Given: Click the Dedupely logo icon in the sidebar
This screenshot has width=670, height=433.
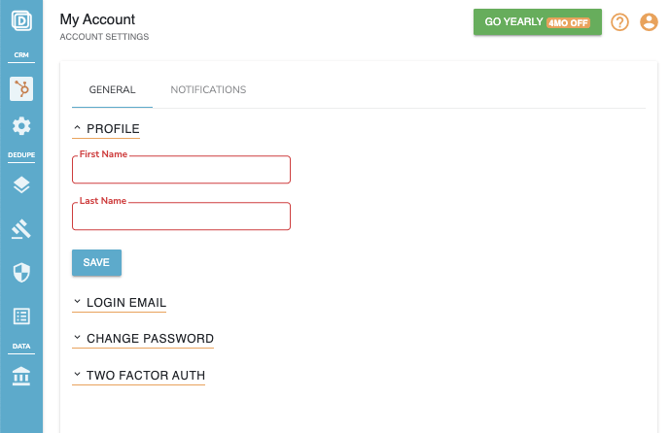Looking at the screenshot, I should tap(21, 20).
